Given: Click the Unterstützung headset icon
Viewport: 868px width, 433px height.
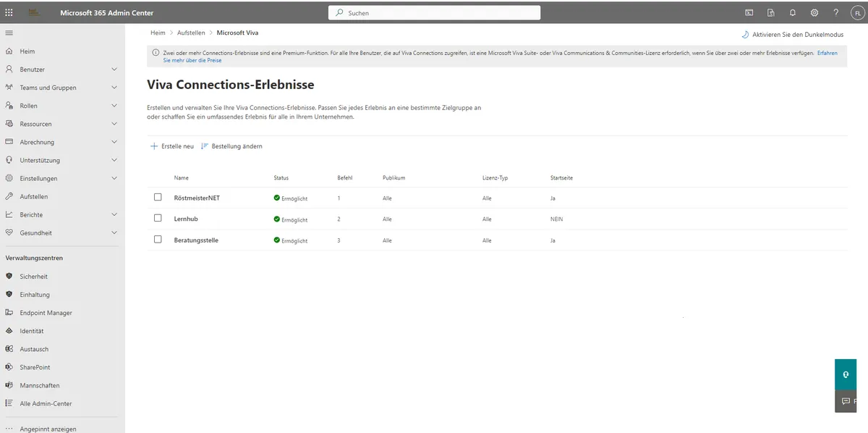Looking at the screenshot, I should point(9,160).
